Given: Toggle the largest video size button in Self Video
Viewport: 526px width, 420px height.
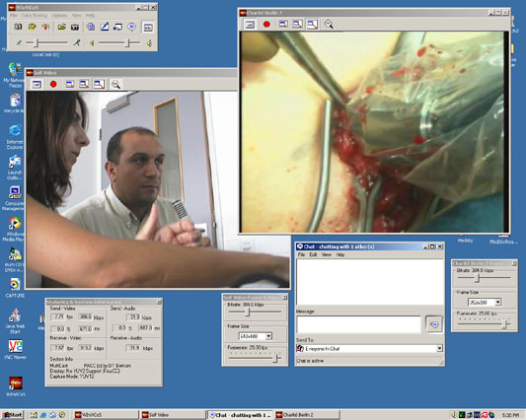Looking at the screenshot, I should coord(99,84).
